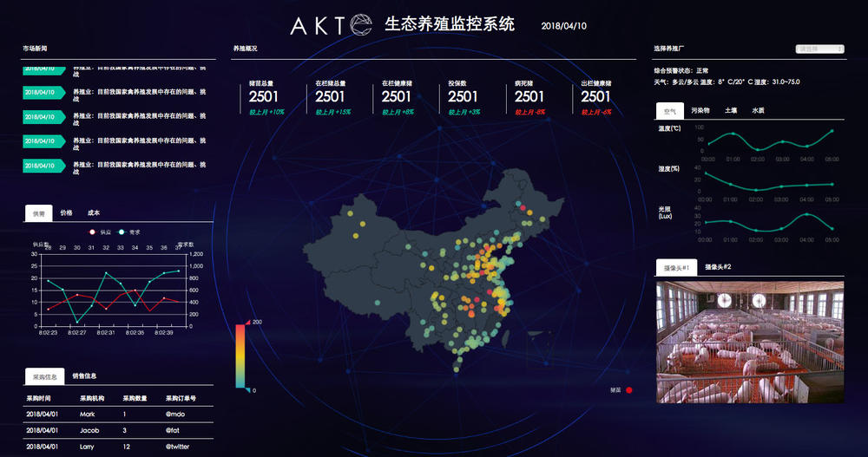Select the 水质 environment tab
The width and height of the screenshot is (868, 457).
[758, 110]
